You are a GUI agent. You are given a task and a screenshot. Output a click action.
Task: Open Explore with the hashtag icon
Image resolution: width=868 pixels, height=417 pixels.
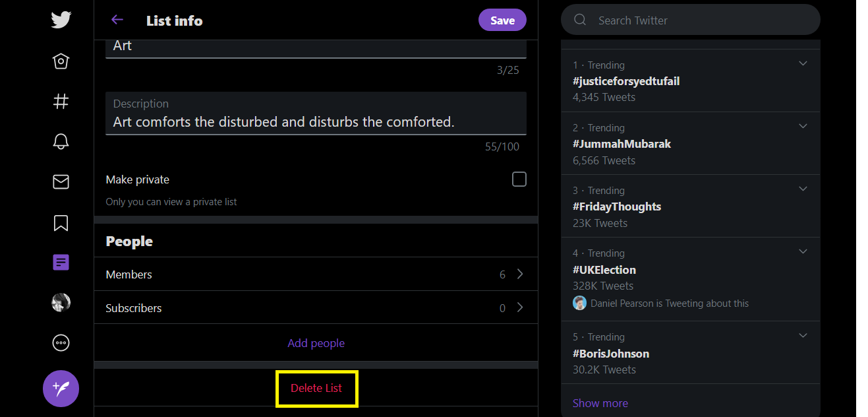[x=61, y=102]
